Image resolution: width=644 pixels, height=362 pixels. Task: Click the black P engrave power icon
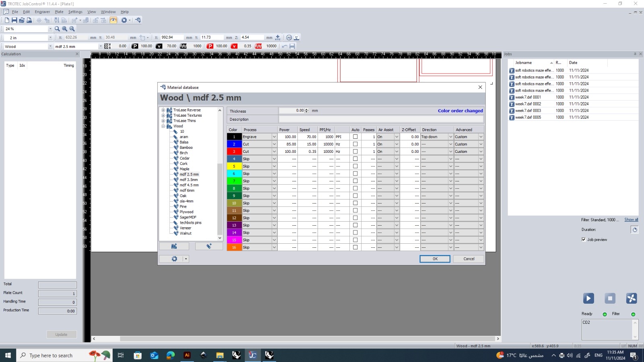pos(135,46)
